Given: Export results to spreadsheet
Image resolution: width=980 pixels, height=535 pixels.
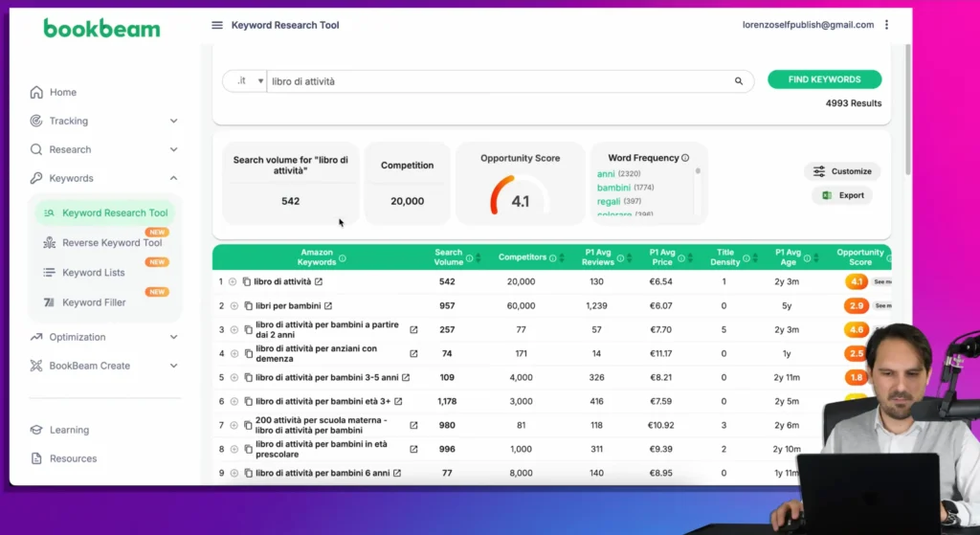Looking at the screenshot, I should click(x=842, y=195).
